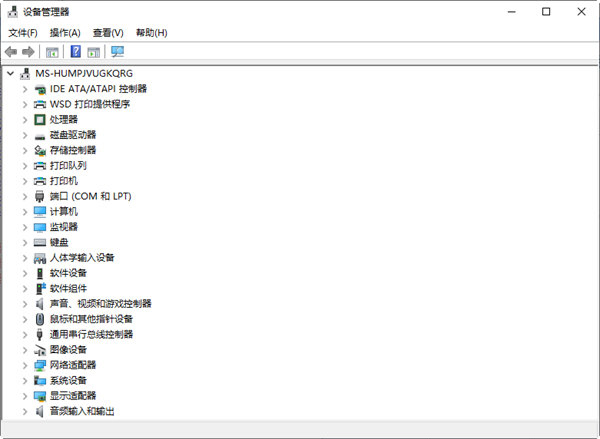
Task: Click the 人体学输入设备 icon
Action: click(40, 258)
